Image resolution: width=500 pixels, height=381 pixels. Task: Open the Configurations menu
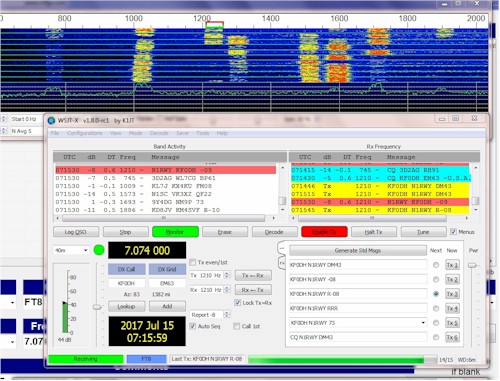tap(85, 133)
